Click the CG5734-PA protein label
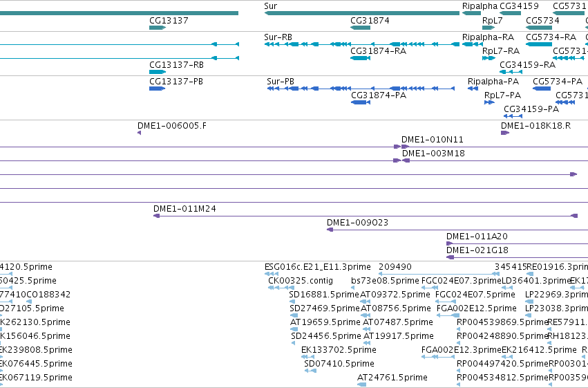 [x=558, y=82]
